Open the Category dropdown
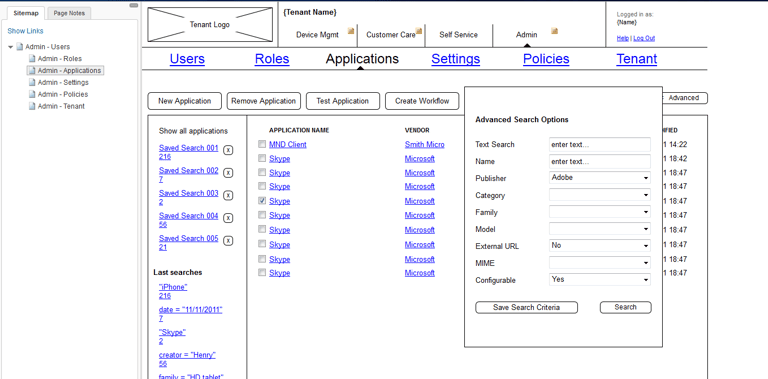 pyautogui.click(x=600, y=195)
